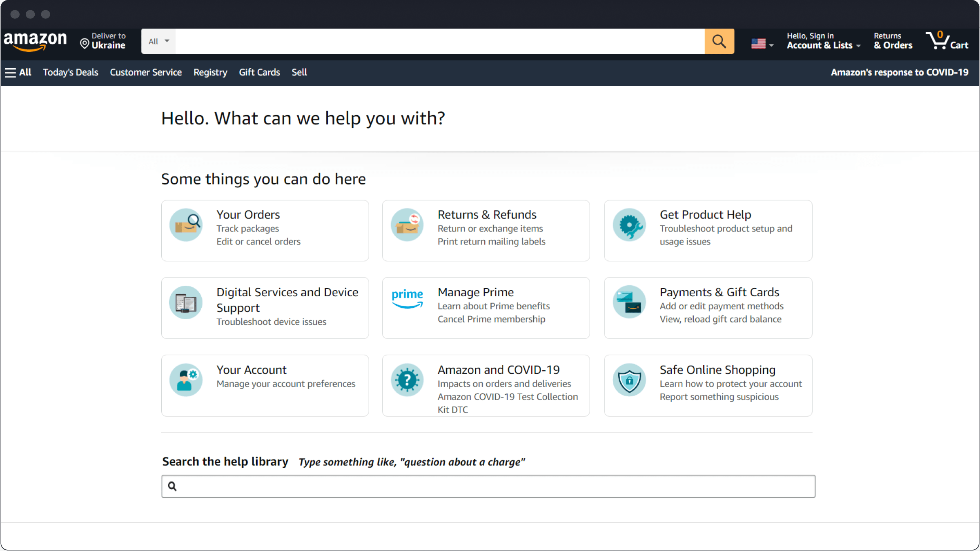Click 'Troubleshoot device issues' text
The height and width of the screenshot is (551, 980).
pos(271,322)
